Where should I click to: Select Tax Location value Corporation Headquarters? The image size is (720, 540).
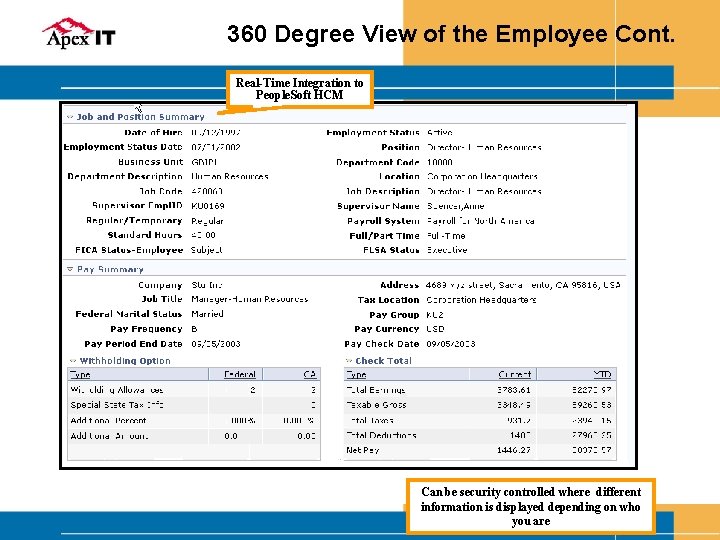click(x=481, y=300)
